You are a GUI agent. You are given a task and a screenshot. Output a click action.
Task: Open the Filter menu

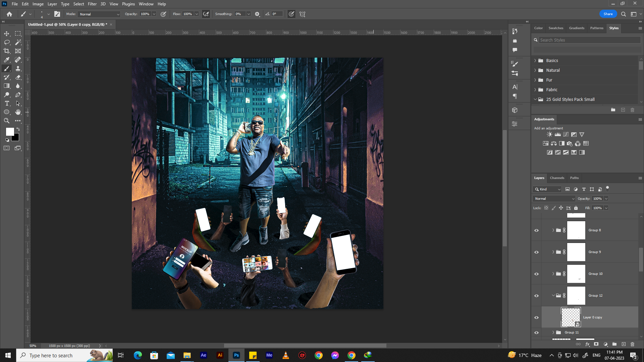pyautogui.click(x=92, y=4)
